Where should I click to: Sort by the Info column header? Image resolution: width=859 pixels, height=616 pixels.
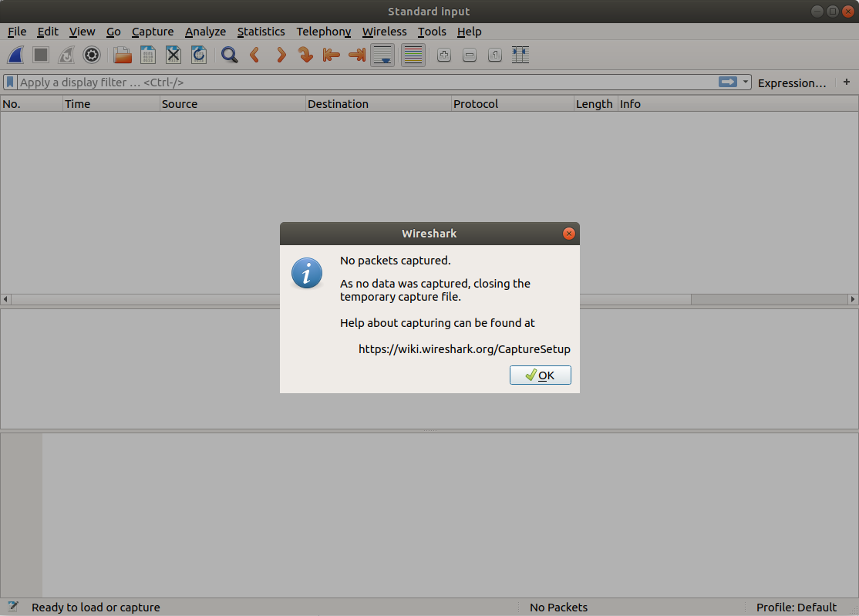click(738, 104)
